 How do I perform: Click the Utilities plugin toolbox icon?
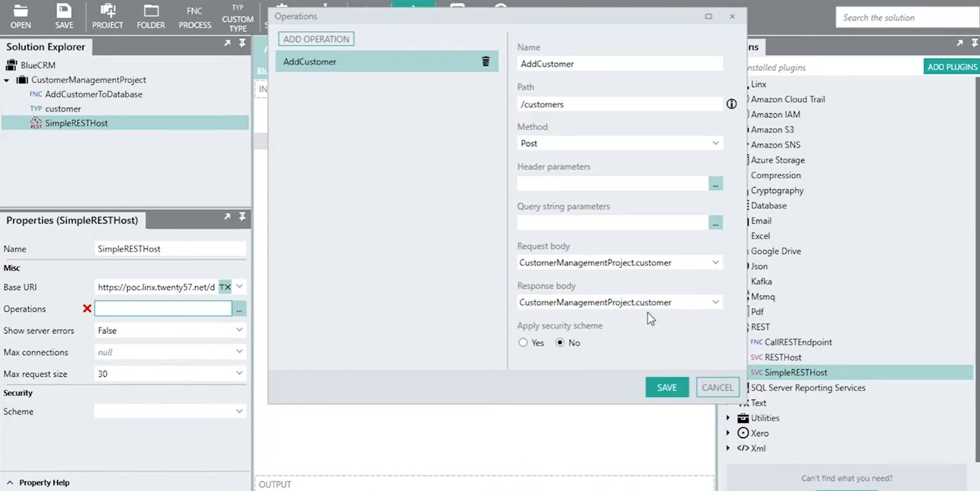pyautogui.click(x=743, y=418)
